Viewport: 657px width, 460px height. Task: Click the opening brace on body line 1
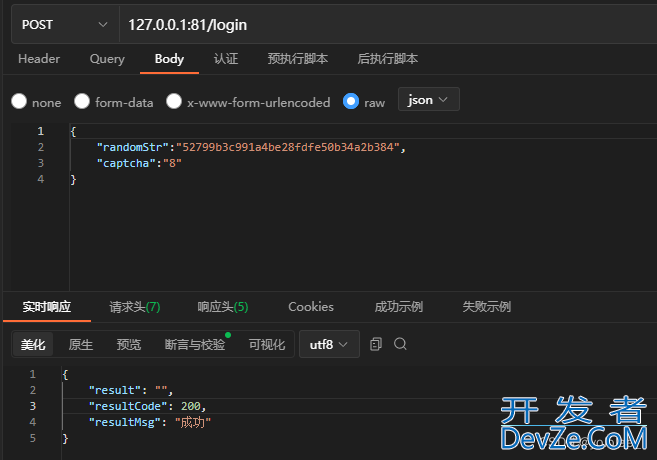click(x=73, y=132)
